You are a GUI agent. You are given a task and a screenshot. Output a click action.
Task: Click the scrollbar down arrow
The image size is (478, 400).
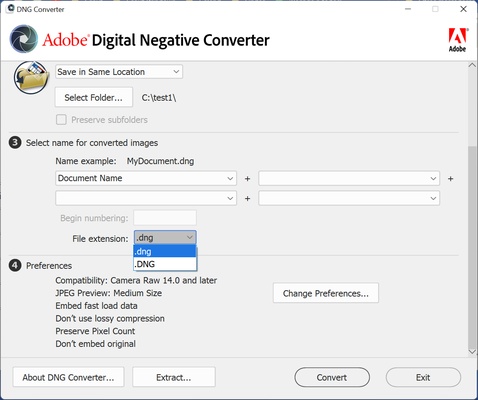472,352
